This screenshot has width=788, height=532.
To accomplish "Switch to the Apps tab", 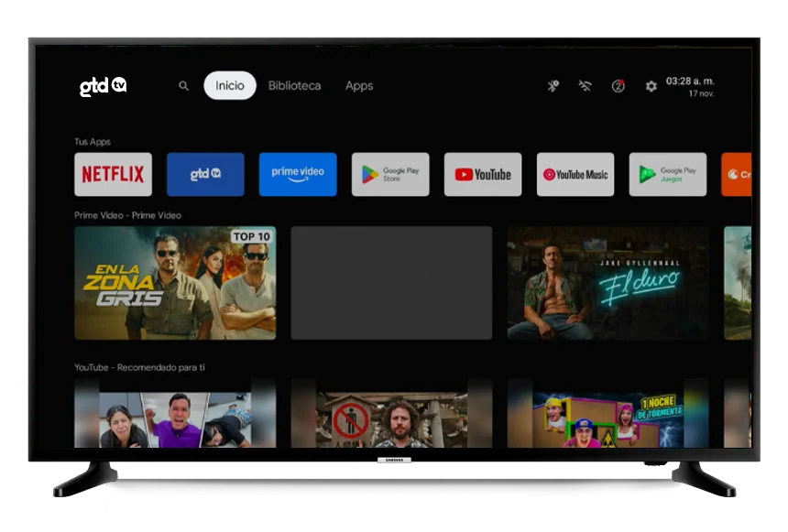I will pos(359,86).
